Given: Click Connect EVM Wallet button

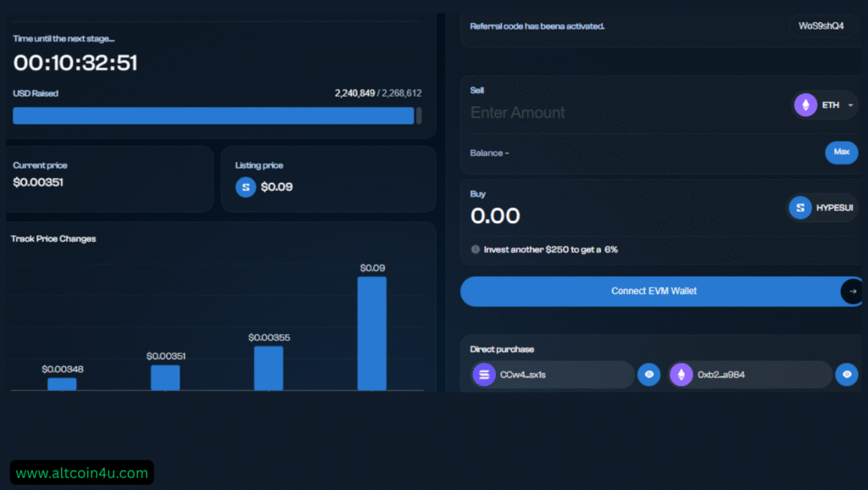Looking at the screenshot, I should click(x=654, y=292).
